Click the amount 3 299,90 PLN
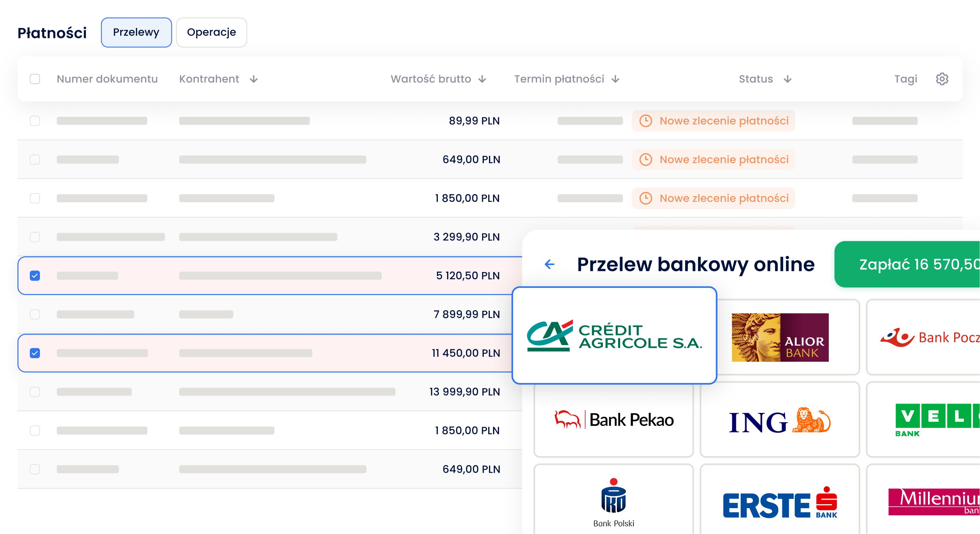This screenshot has width=980, height=534. pyautogui.click(x=467, y=237)
